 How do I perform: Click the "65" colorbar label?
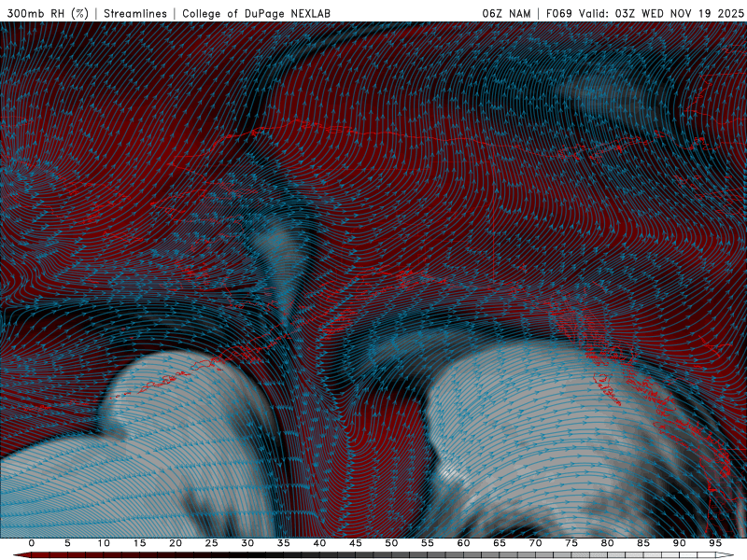coord(500,543)
